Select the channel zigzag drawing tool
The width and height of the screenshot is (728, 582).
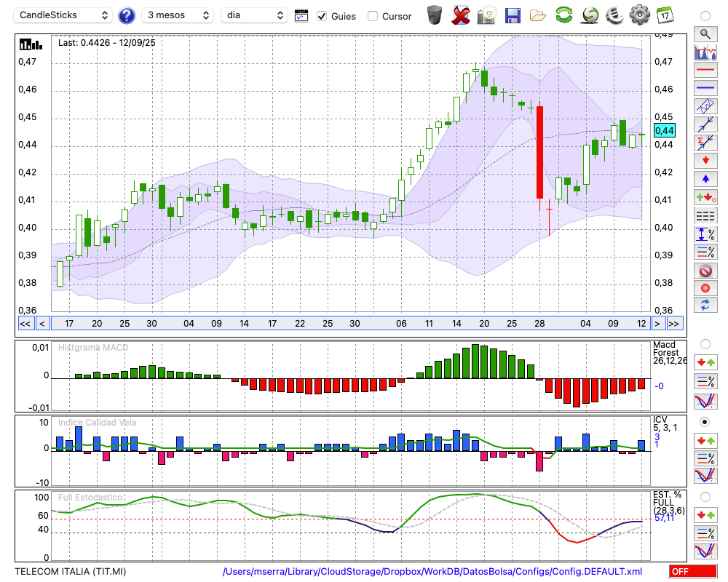[705, 106]
